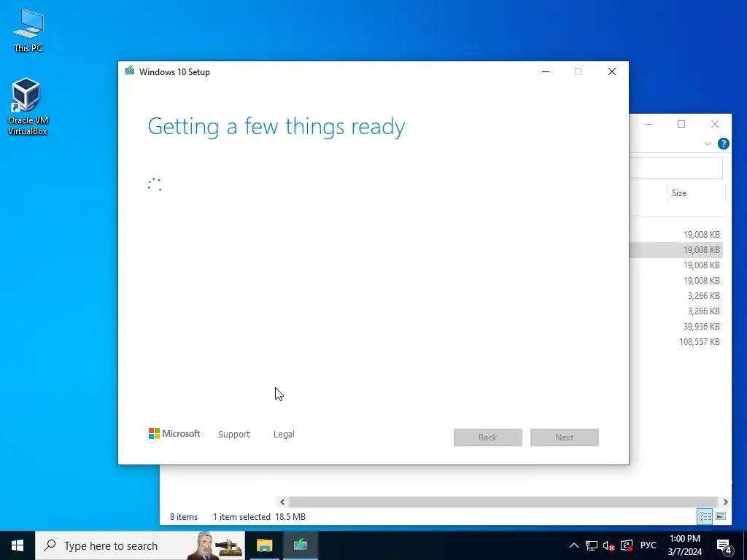The height and width of the screenshot is (560, 747).
Task: Open the Legal link in Setup
Action: coord(284,435)
